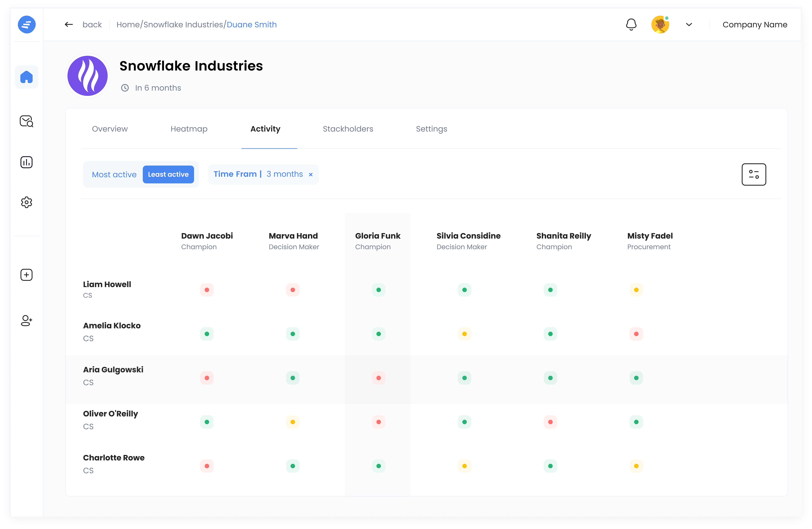Click the back arrow icon

coord(69,25)
